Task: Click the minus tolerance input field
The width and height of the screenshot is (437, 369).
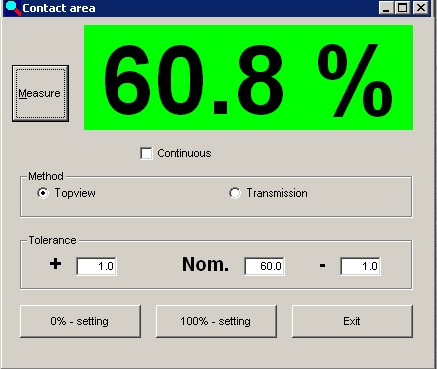Action: (x=360, y=266)
